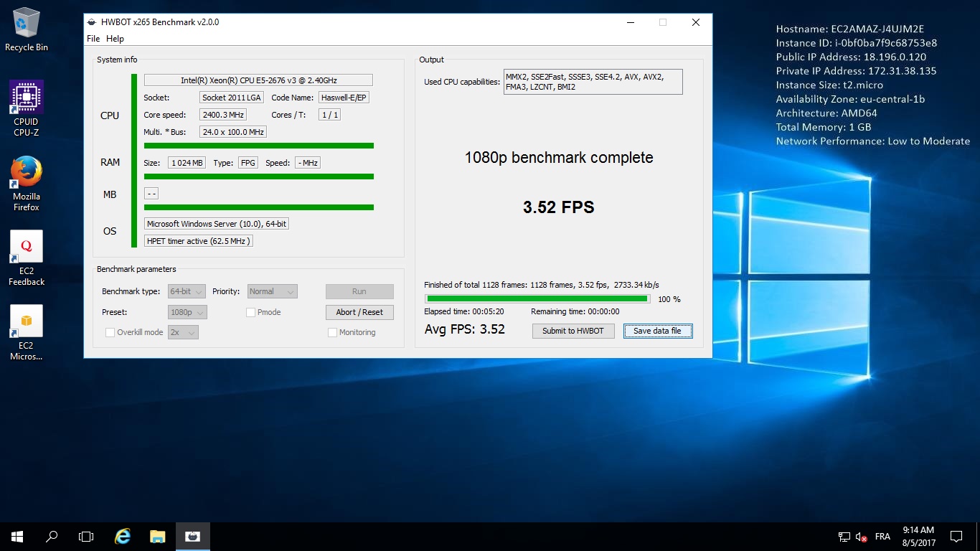
Task: Click the Run button
Action: [359, 291]
